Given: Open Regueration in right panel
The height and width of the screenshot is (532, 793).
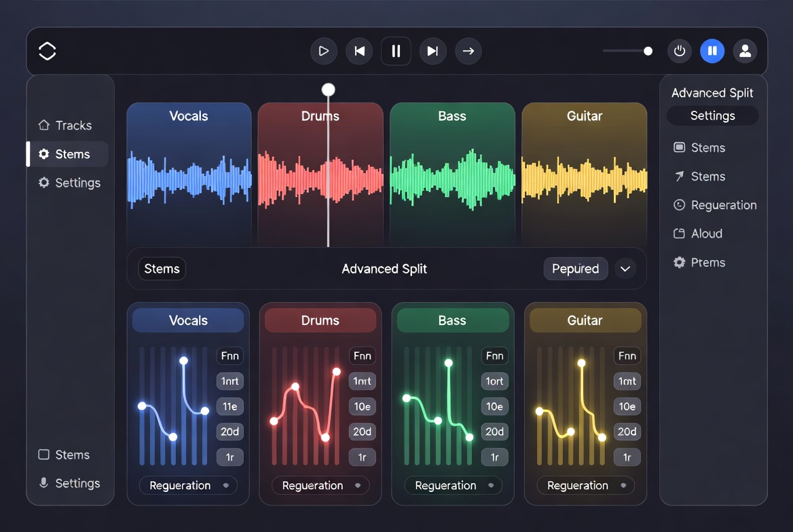Looking at the screenshot, I should (x=715, y=206).
